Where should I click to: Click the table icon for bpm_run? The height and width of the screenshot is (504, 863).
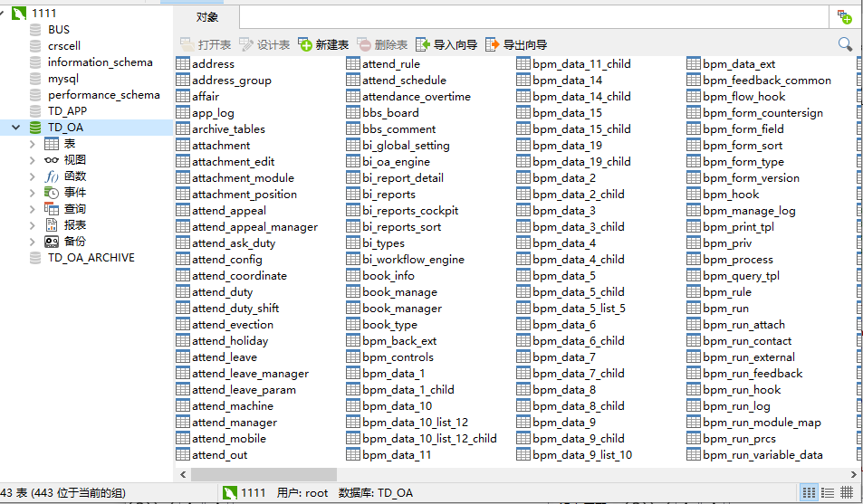pos(694,309)
